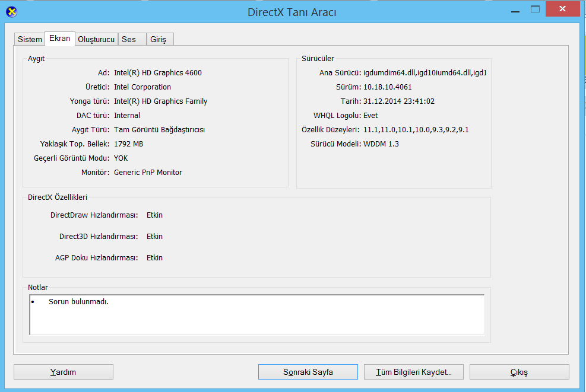The image size is (586, 392).
Task: Click the Yardım button
Action: click(x=64, y=372)
